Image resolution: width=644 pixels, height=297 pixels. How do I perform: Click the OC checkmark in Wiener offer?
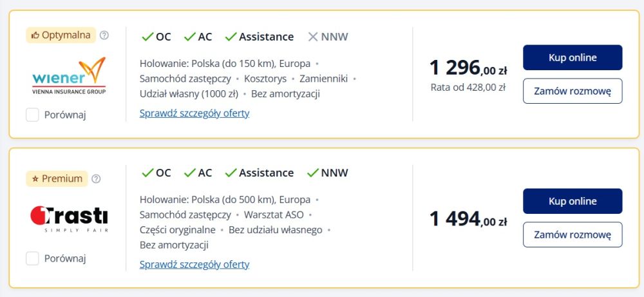(x=147, y=37)
